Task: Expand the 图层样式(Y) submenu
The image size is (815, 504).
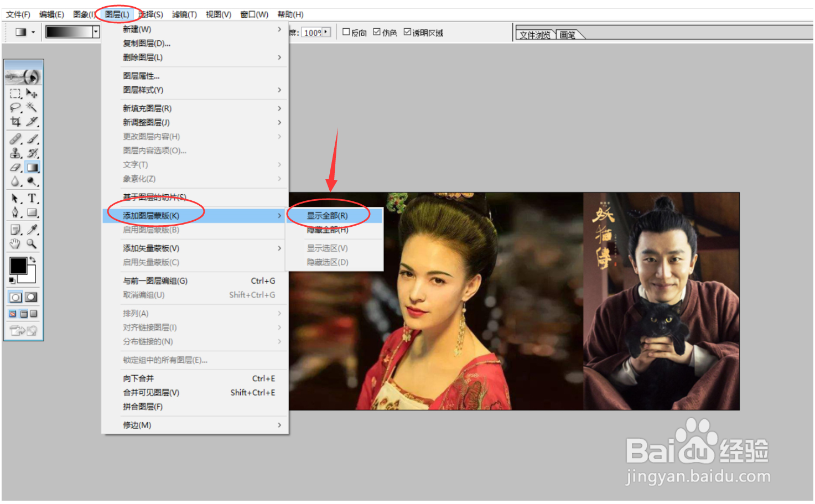Action: (x=195, y=90)
